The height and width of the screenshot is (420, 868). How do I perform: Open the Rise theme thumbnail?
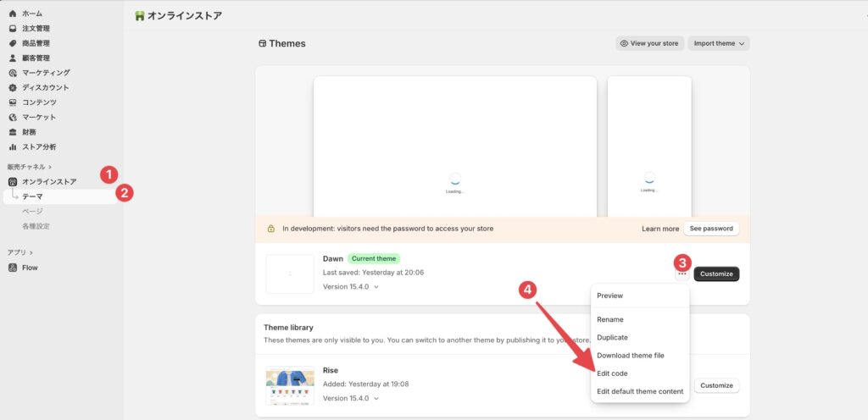(290, 385)
